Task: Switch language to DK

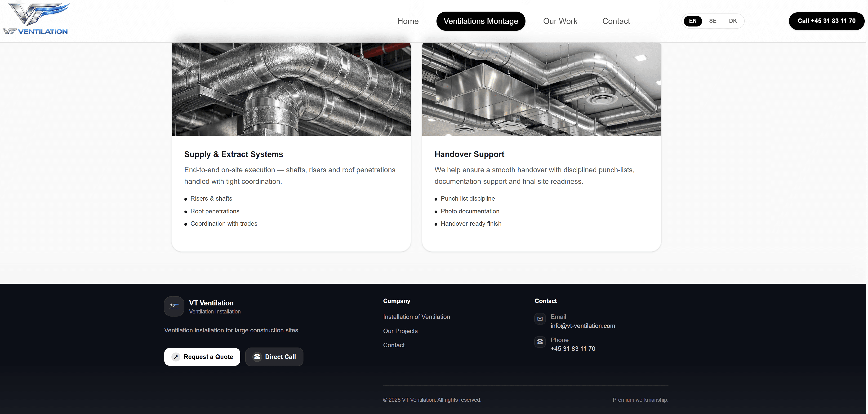Action: (733, 21)
